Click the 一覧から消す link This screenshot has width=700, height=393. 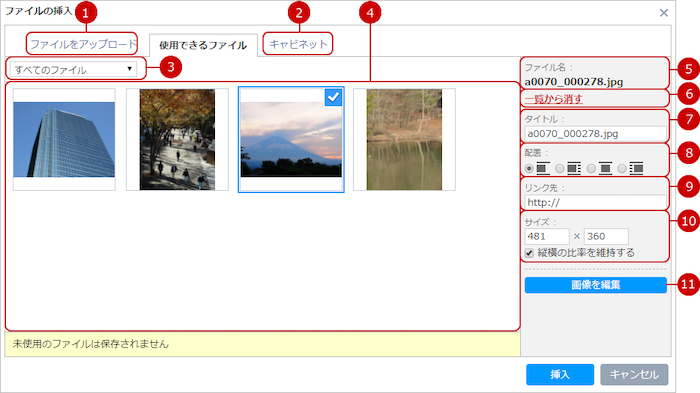click(x=554, y=99)
